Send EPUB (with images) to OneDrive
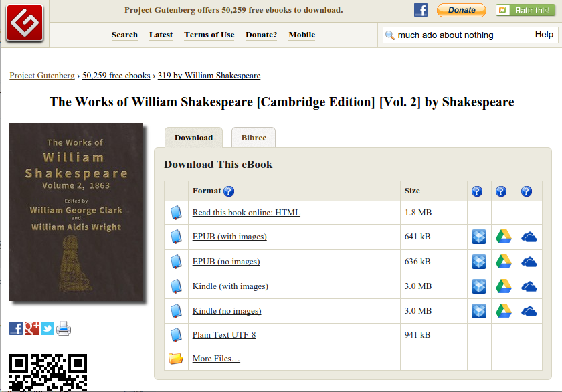This screenshot has width=562, height=392. (529, 237)
